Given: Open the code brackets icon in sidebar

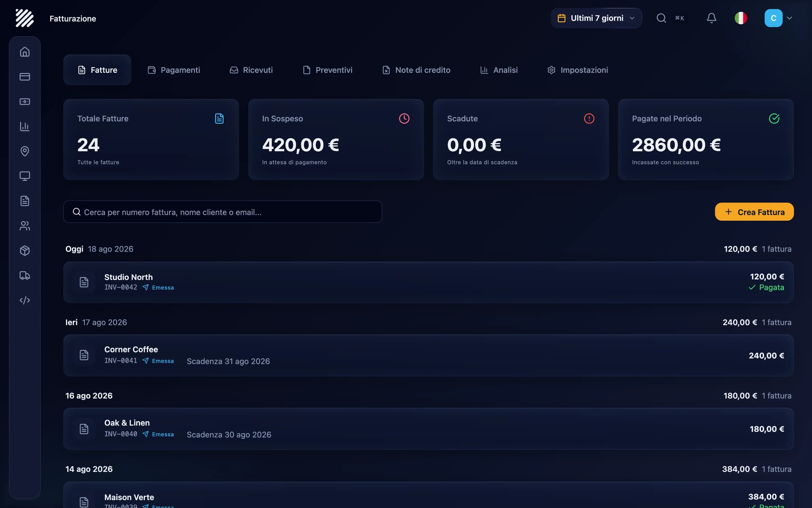Looking at the screenshot, I should tap(25, 300).
